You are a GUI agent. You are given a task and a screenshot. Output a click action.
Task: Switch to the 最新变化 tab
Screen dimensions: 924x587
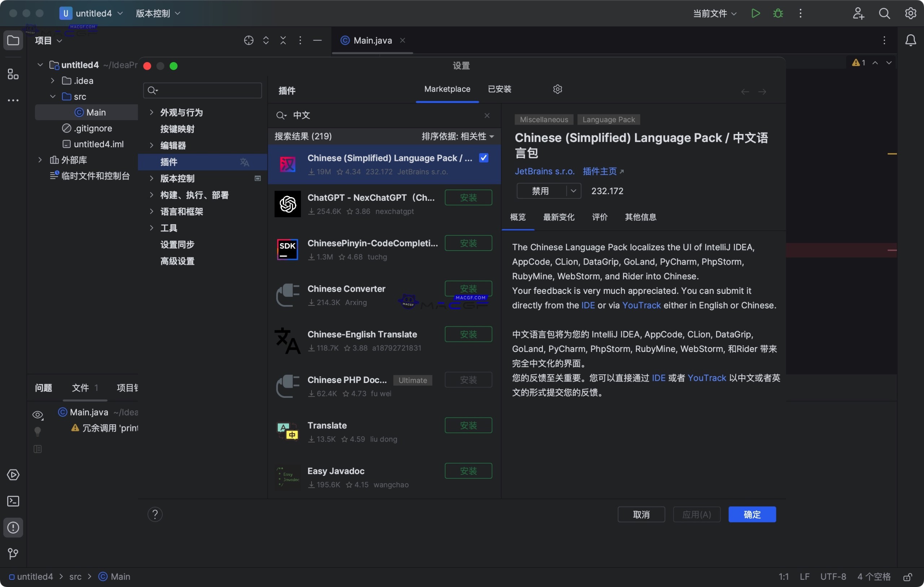click(x=559, y=217)
